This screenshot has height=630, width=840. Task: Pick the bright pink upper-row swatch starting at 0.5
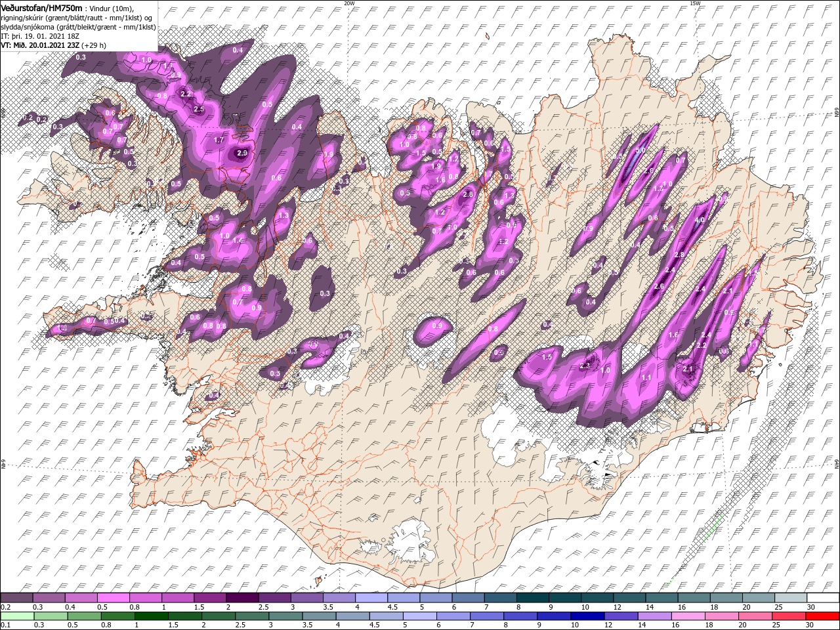114,598
